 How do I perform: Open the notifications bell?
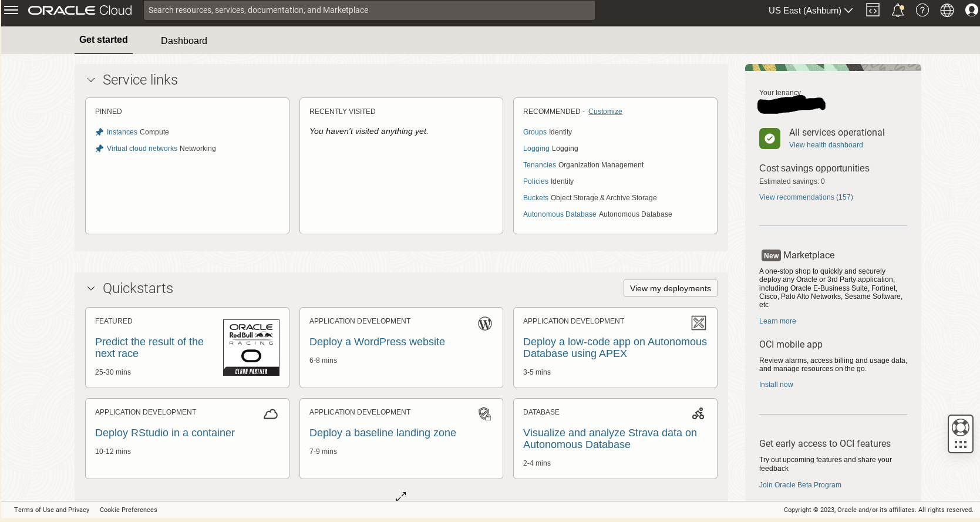pyautogui.click(x=898, y=10)
